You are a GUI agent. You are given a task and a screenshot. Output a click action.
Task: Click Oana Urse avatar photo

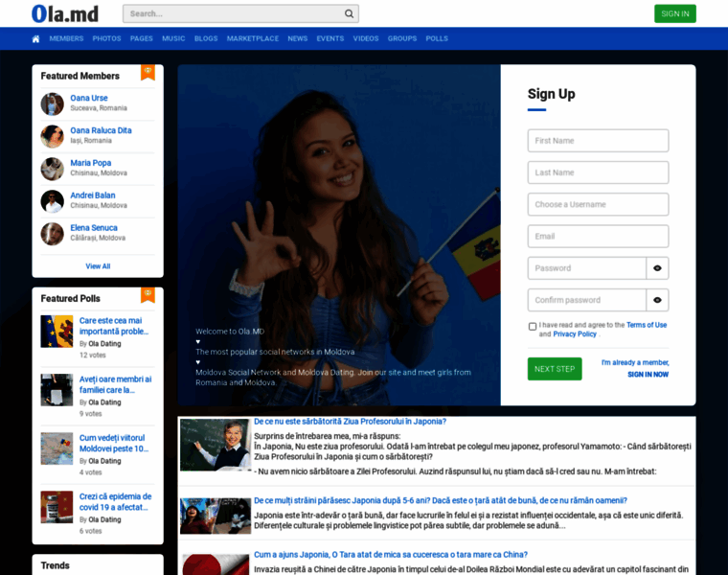pyautogui.click(x=52, y=104)
